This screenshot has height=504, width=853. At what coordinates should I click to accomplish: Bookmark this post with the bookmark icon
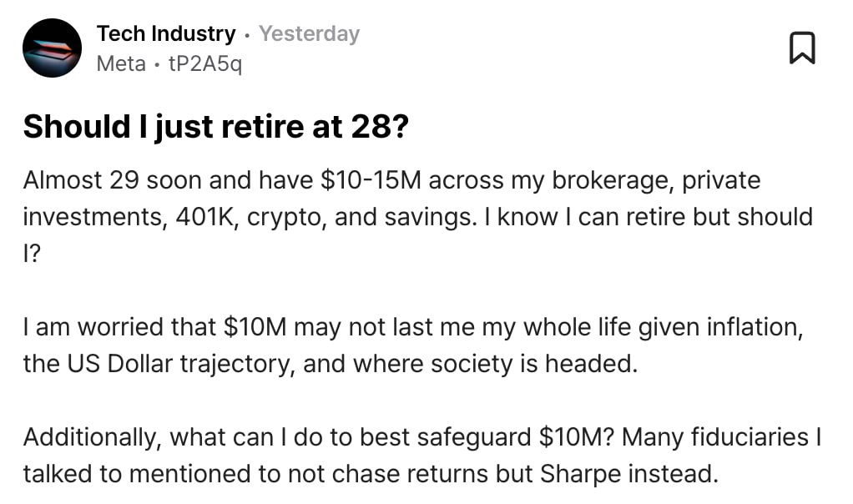point(801,48)
